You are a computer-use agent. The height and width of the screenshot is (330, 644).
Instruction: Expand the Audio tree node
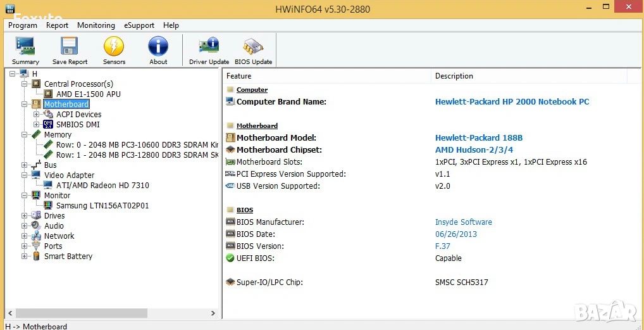[x=25, y=226]
